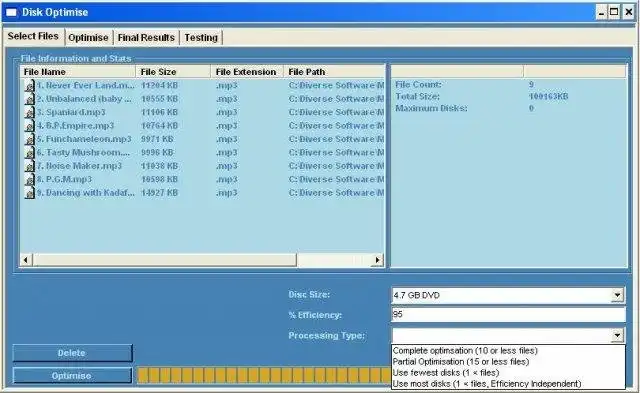Click the Delete button
Image resolution: width=640 pixels, height=393 pixels.
click(72, 353)
